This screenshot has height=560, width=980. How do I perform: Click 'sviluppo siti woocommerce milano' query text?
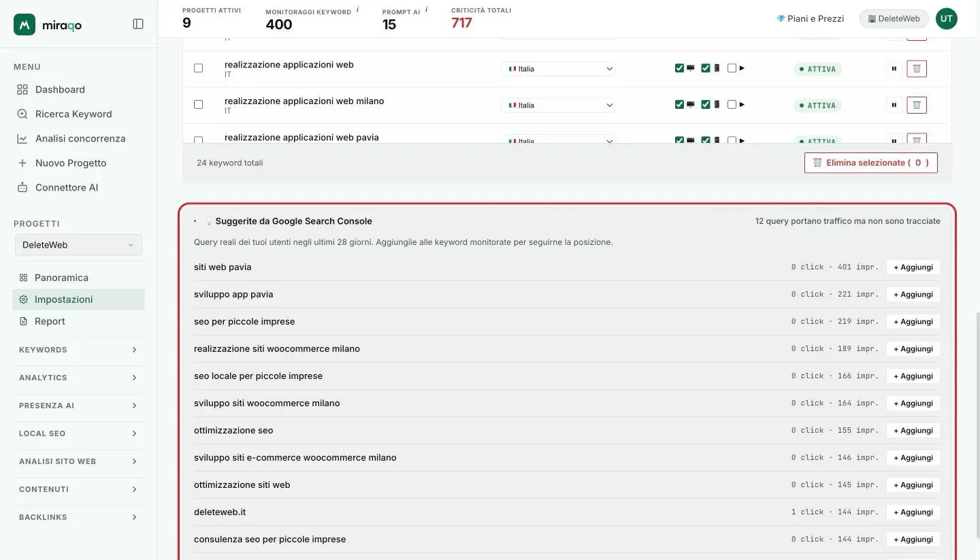(x=267, y=403)
